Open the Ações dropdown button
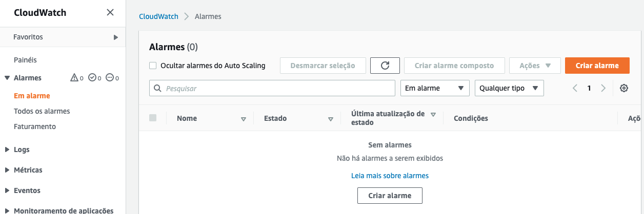 [535, 66]
